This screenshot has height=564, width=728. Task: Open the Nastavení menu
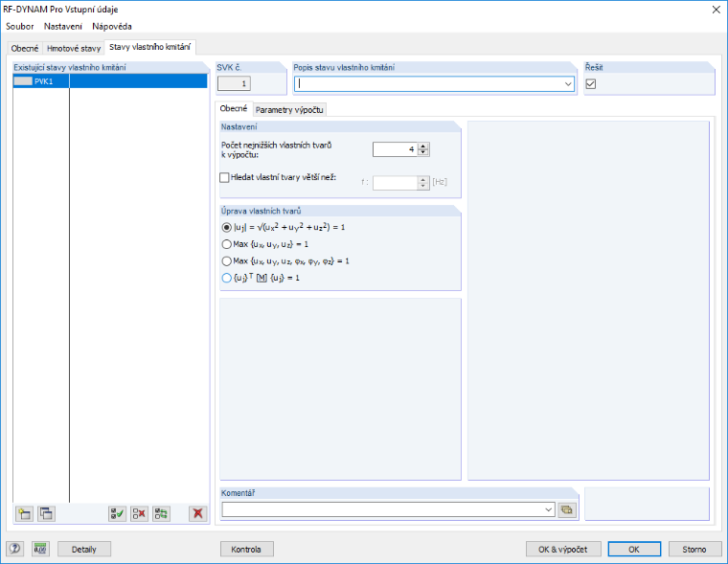[x=62, y=27]
